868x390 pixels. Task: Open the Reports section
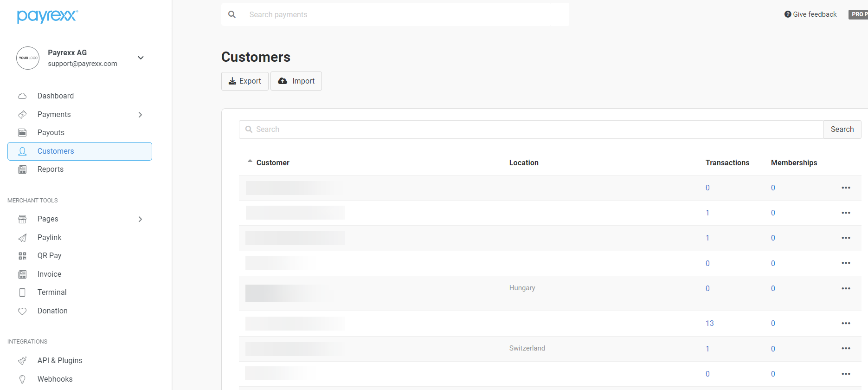pyautogui.click(x=51, y=169)
